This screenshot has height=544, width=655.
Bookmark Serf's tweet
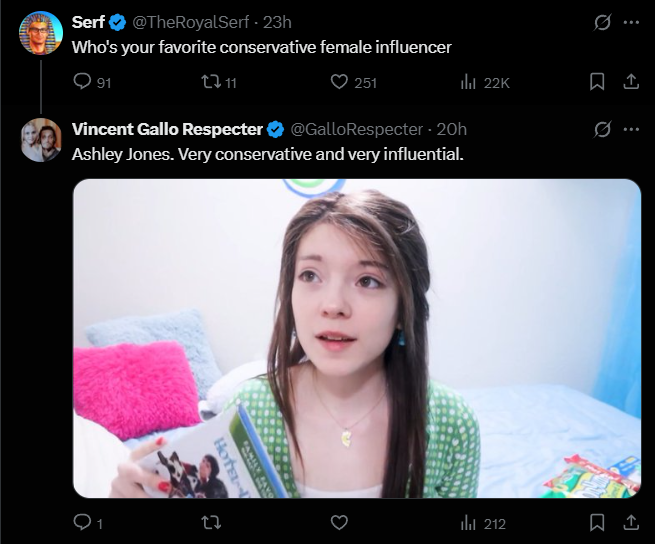click(597, 82)
